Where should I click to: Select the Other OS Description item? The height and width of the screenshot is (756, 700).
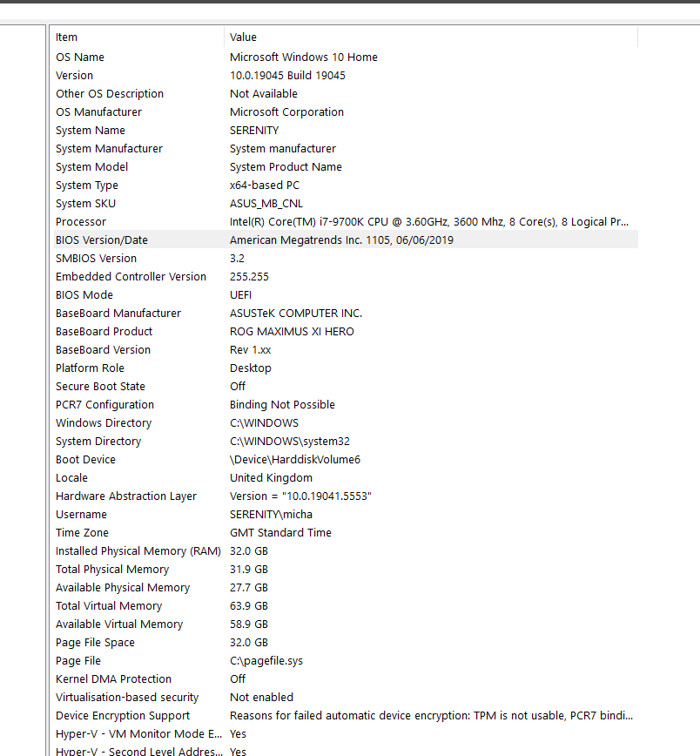(110, 93)
